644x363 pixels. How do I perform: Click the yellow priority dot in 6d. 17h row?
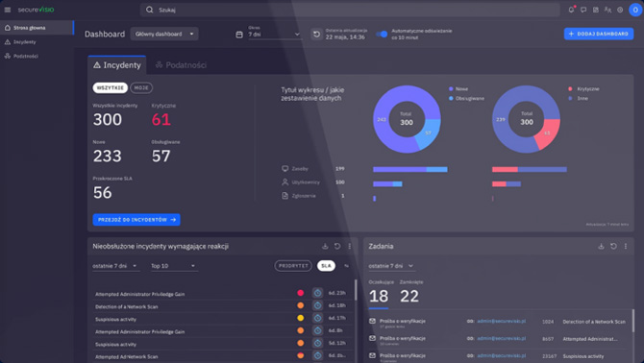300,318
